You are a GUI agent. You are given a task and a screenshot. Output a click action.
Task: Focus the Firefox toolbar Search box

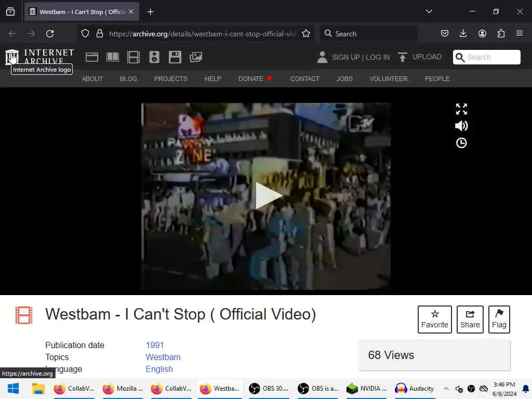(369, 34)
